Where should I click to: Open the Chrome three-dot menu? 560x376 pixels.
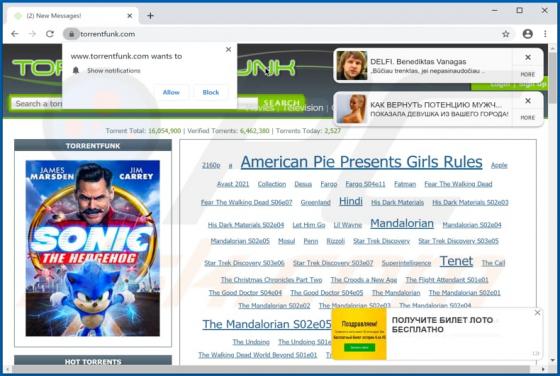[545, 34]
